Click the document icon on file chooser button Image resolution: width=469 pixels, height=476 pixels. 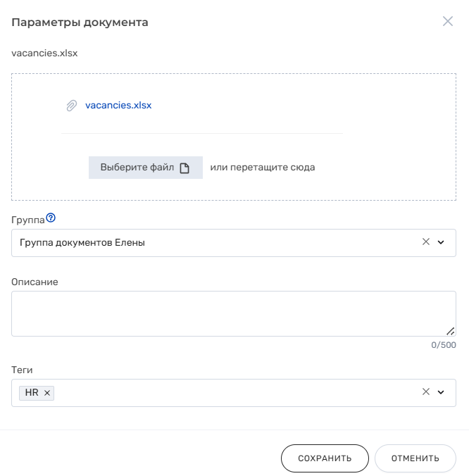185,168
